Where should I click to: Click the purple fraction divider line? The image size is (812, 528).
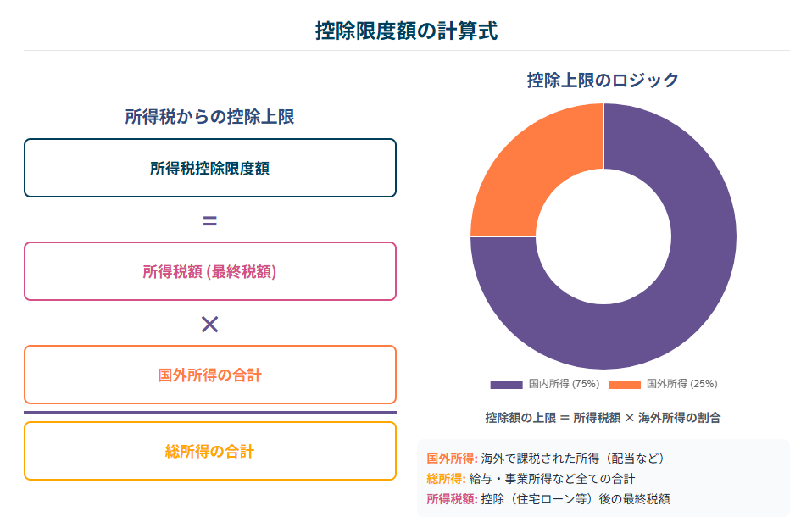click(209, 413)
